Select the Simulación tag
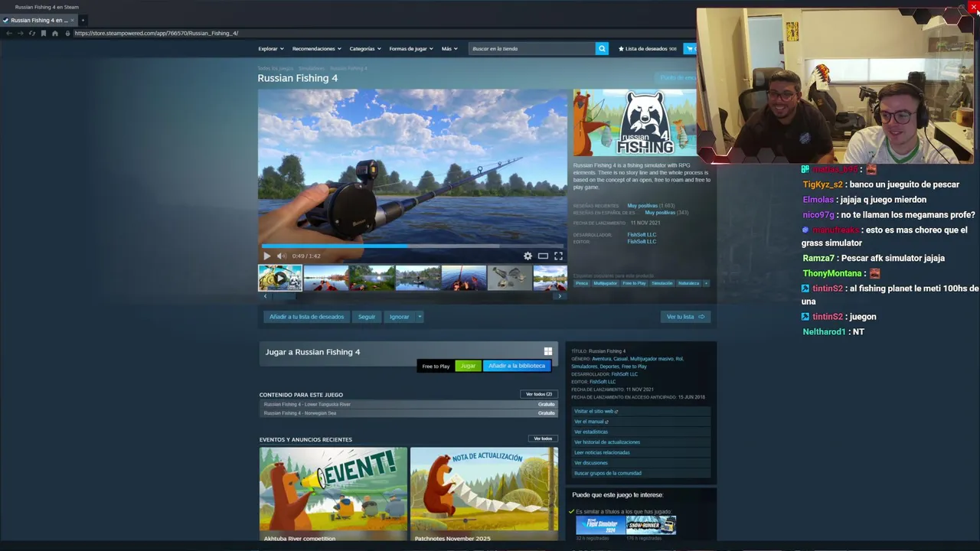 pyautogui.click(x=662, y=283)
